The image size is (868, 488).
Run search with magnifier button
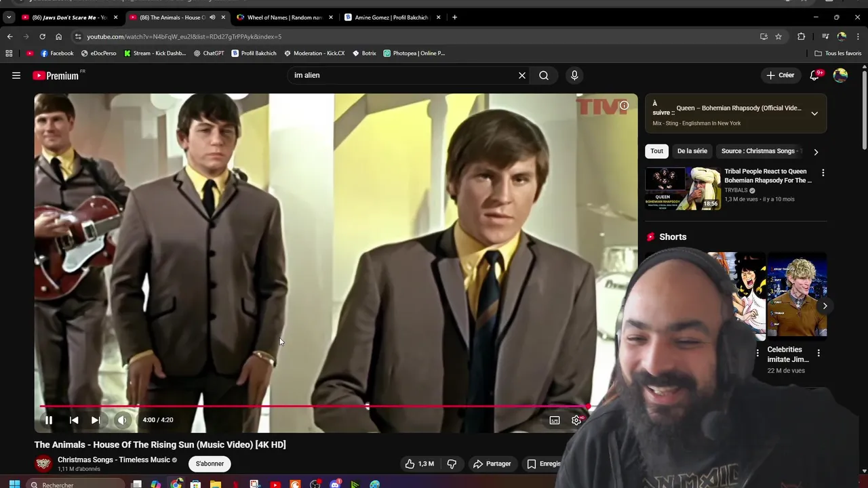(544, 75)
